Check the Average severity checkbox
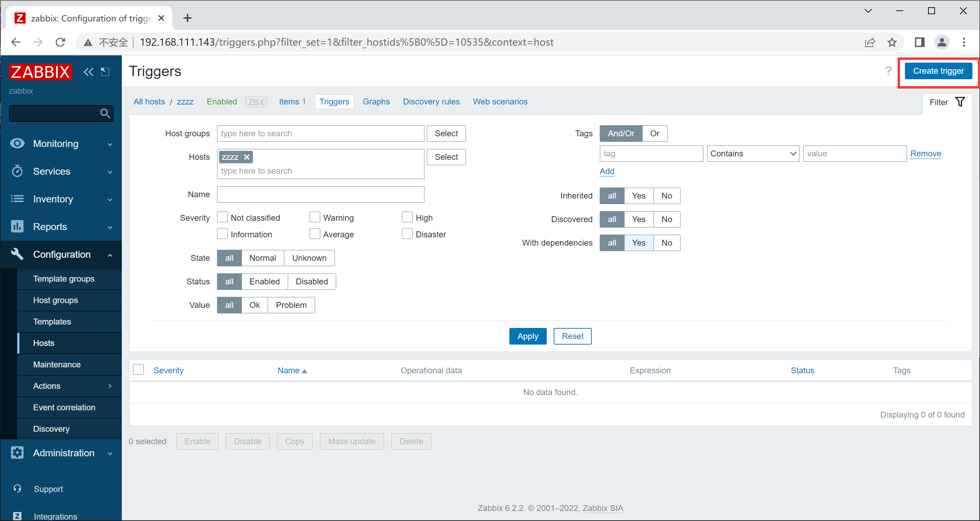Screen dimensions: 980x521 (315, 234)
